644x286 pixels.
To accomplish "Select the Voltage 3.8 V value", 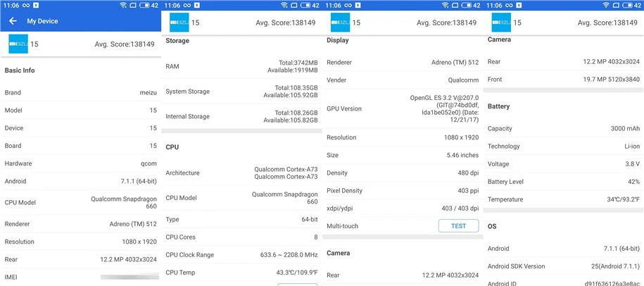I will point(633,164).
